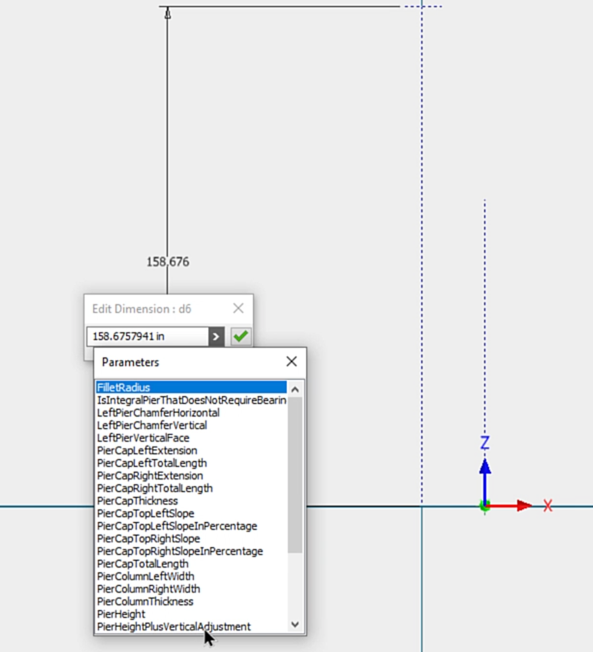Confirm the dimension with the green checkmark
The image size is (593, 652).
tap(241, 336)
